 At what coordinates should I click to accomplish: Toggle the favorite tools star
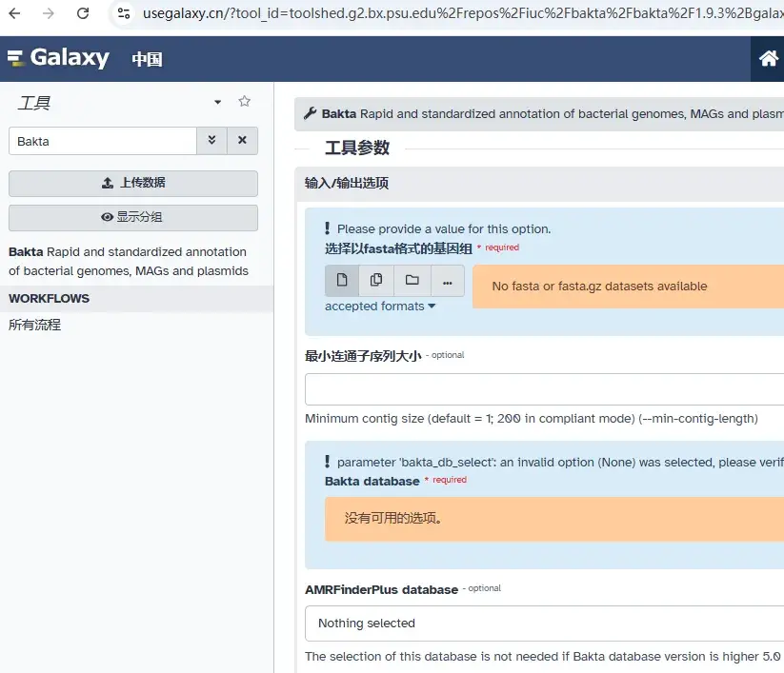(245, 100)
